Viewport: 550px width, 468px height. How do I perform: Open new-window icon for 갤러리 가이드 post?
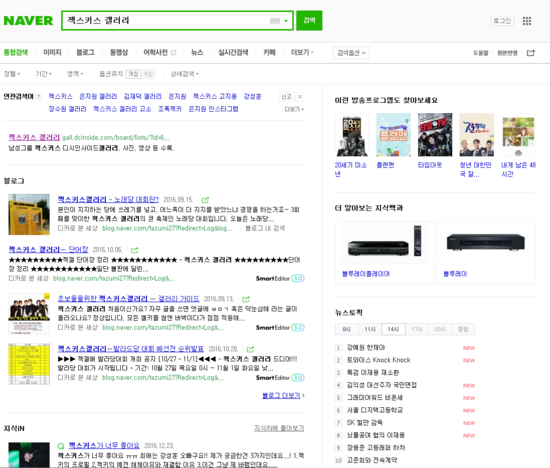click(246, 299)
